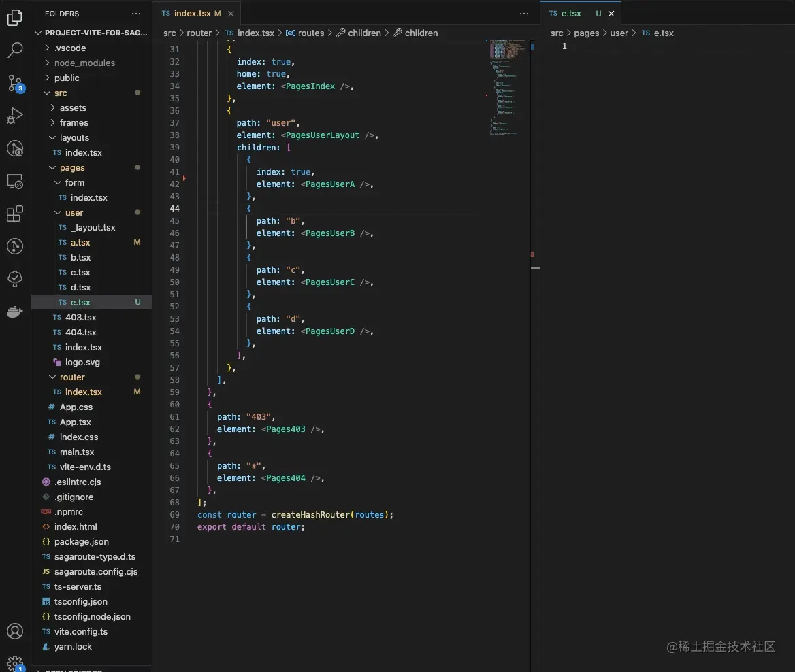Viewport: 795px width, 672px height.
Task: Open yarn.lock file
Action: click(x=93, y=646)
